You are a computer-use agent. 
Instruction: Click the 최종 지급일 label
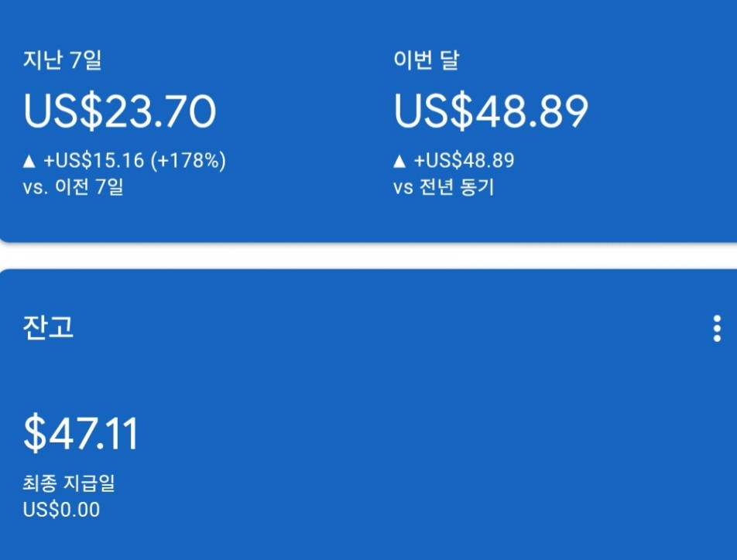coord(69,485)
